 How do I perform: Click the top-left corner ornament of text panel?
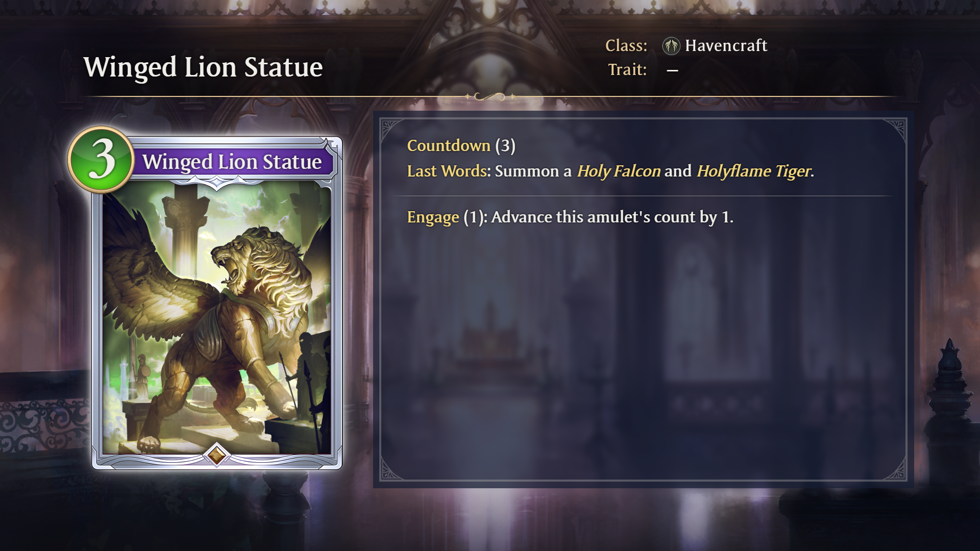pos(393,130)
